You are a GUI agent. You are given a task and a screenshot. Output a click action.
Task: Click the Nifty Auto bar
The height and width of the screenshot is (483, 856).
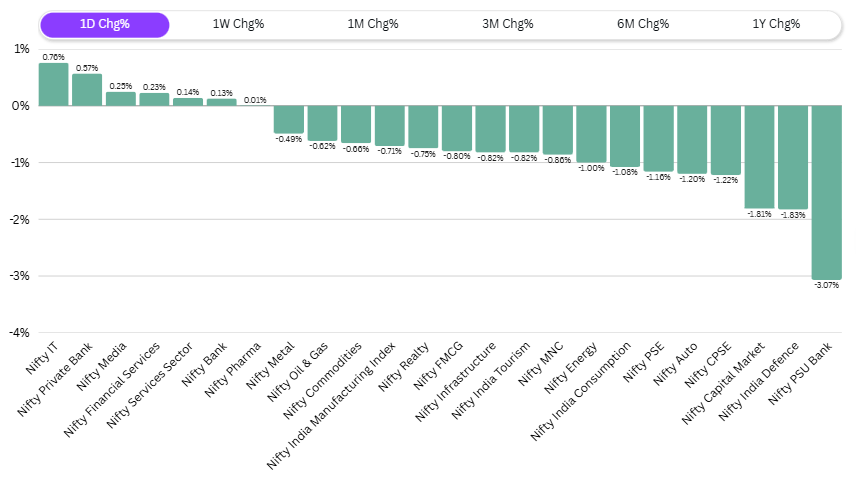point(692,139)
